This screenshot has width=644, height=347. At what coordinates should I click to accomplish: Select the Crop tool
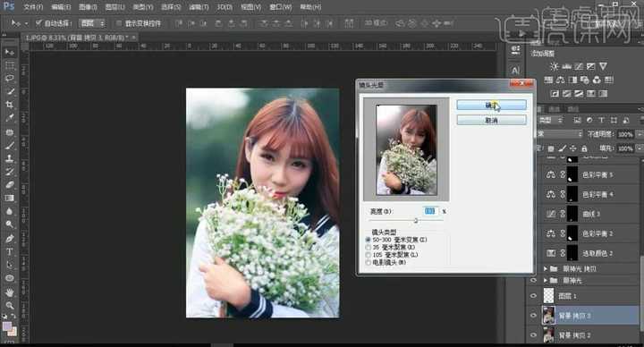pos(10,105)
